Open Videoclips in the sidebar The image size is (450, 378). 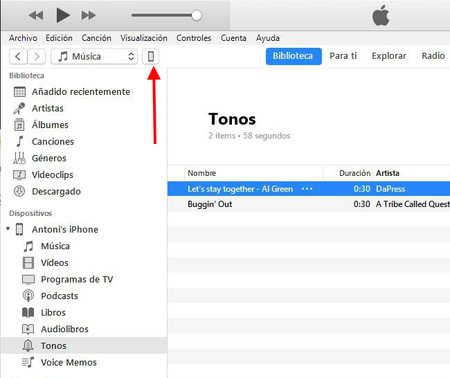[52, 175]
